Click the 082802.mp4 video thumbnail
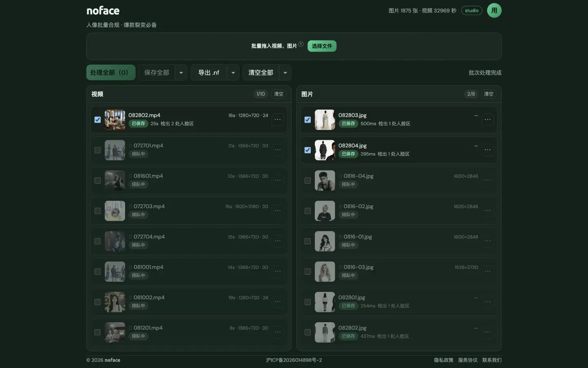 115,120
